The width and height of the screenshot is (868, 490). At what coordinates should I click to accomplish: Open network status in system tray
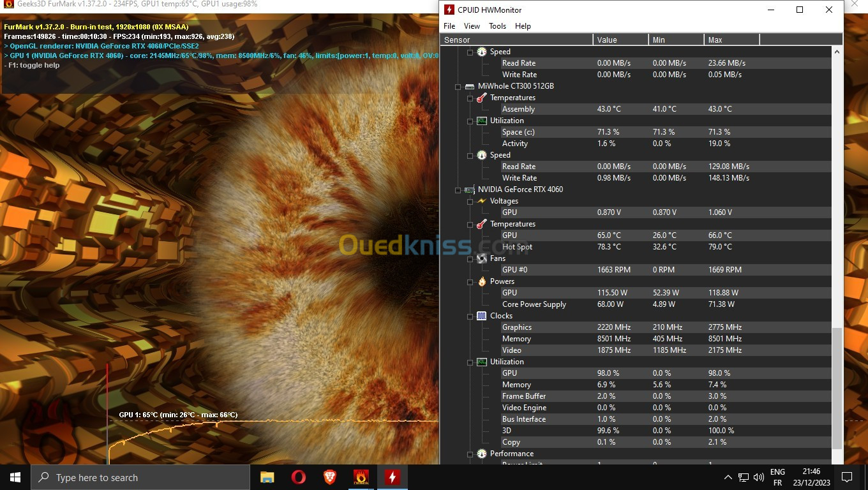(x=744, y=477)
